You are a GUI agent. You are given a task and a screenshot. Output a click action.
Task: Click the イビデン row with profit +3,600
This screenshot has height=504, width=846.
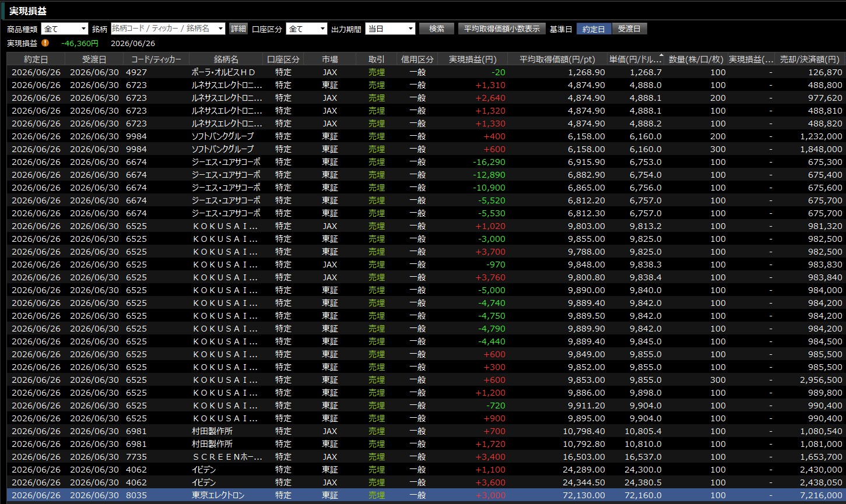(426, 482)
